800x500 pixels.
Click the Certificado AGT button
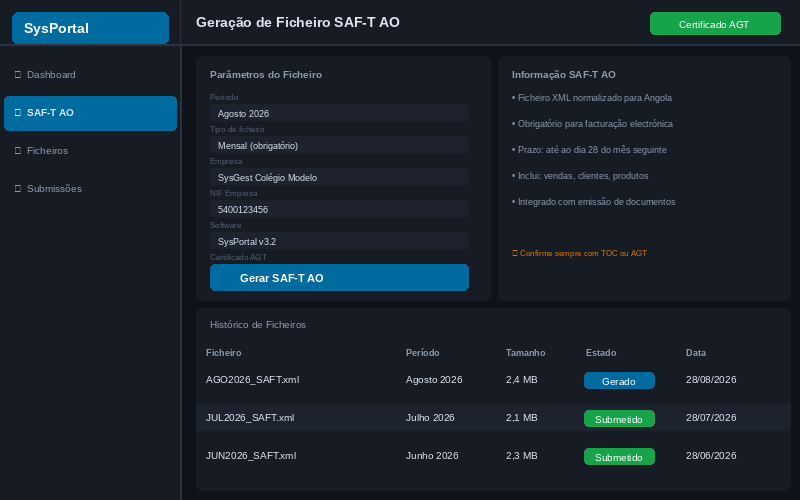(x=715, y=24)
